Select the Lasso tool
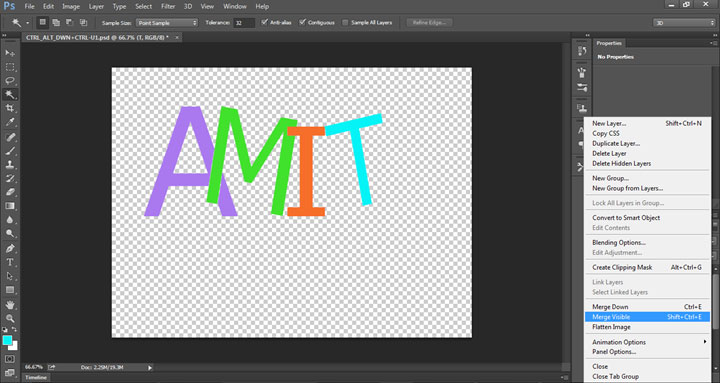 (10, 81)
